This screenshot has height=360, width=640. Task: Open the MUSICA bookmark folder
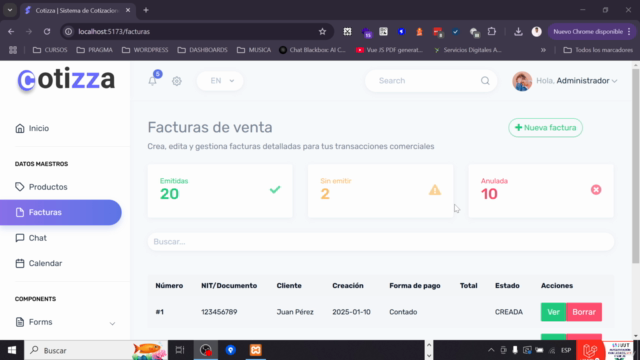pos(253,50)
